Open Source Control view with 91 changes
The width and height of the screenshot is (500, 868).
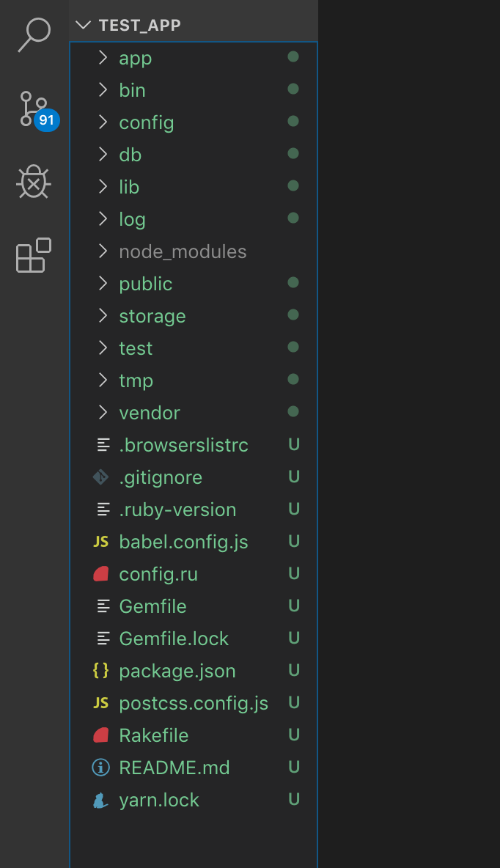click(x=34, y=108)
